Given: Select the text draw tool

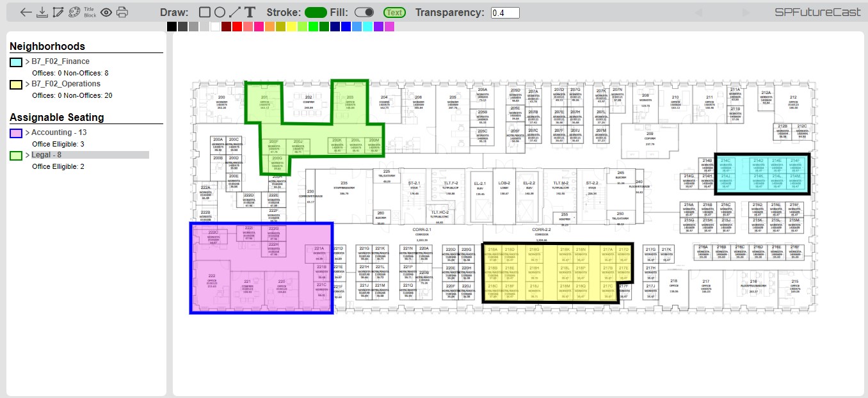Looking at the screenshot, I should [x=250, y=12].
